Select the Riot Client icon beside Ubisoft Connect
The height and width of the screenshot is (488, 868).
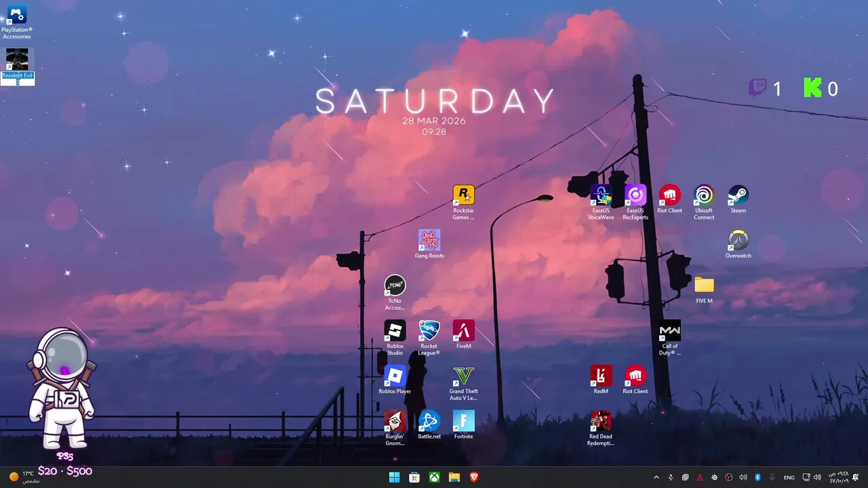[670, 199]
